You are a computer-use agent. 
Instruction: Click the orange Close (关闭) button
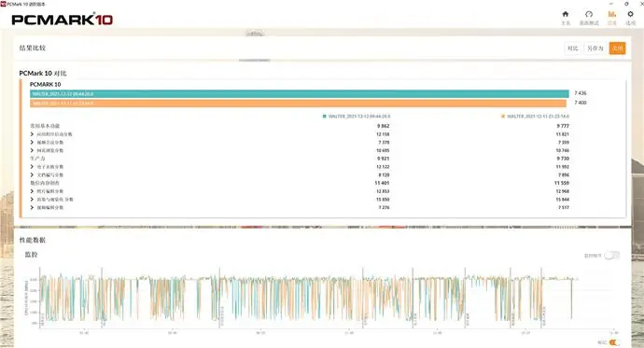(x=617, y=49)
